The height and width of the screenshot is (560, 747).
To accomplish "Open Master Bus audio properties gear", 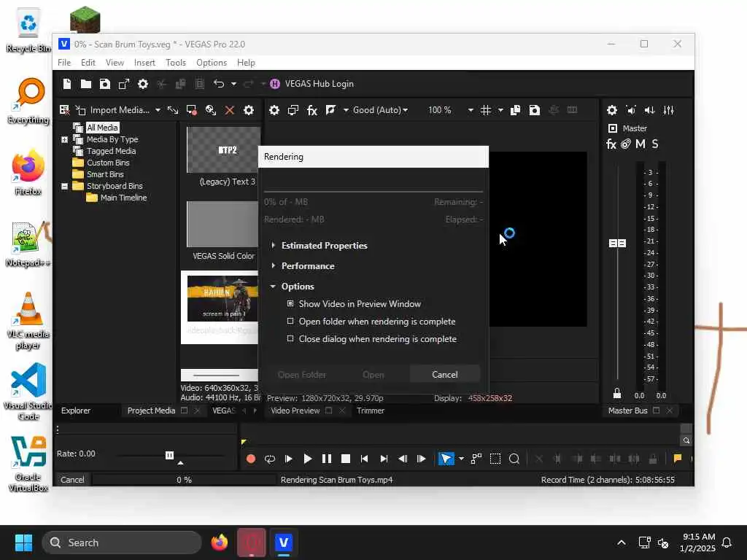I will pyautogui.click(x=612, y=110).
